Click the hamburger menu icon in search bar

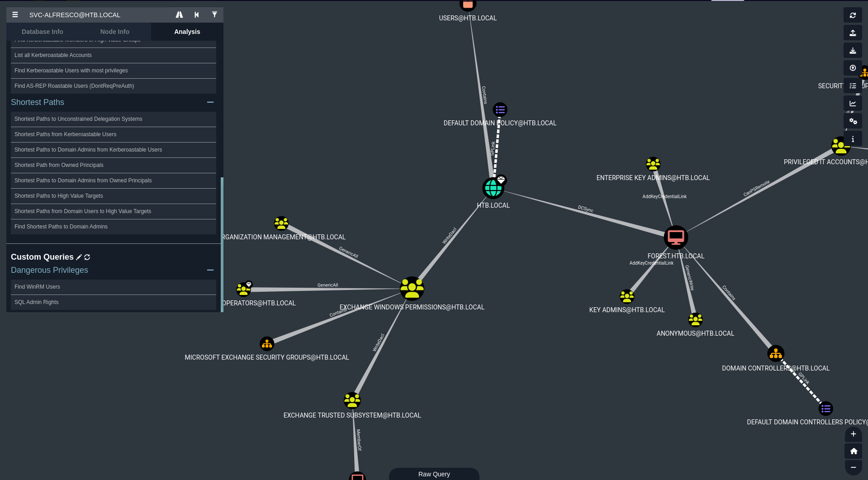[x=15, y=15]
